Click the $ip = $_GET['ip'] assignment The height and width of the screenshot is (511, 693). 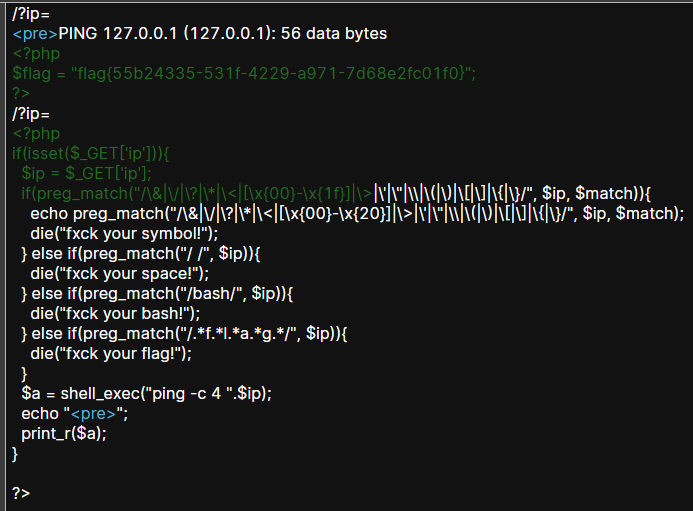[x=86, y=173]
